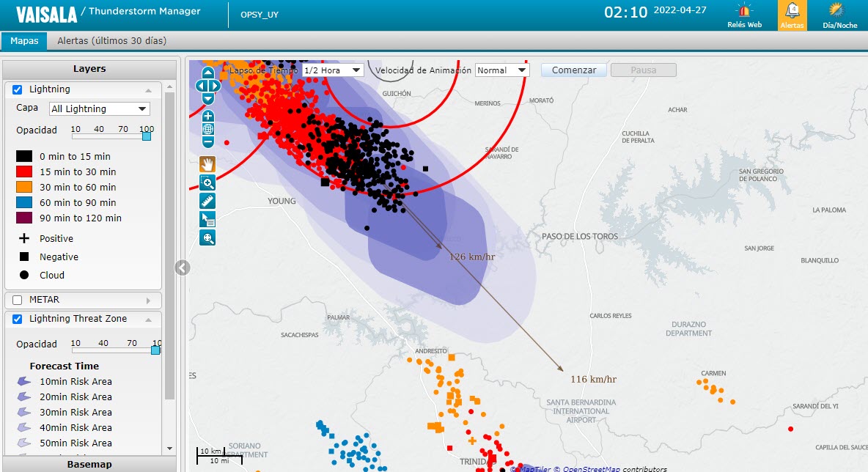The width and height of the screenshot is (868, 472).
Task: Select the identify feature pointer tool
Action: (x=207, y=219)
